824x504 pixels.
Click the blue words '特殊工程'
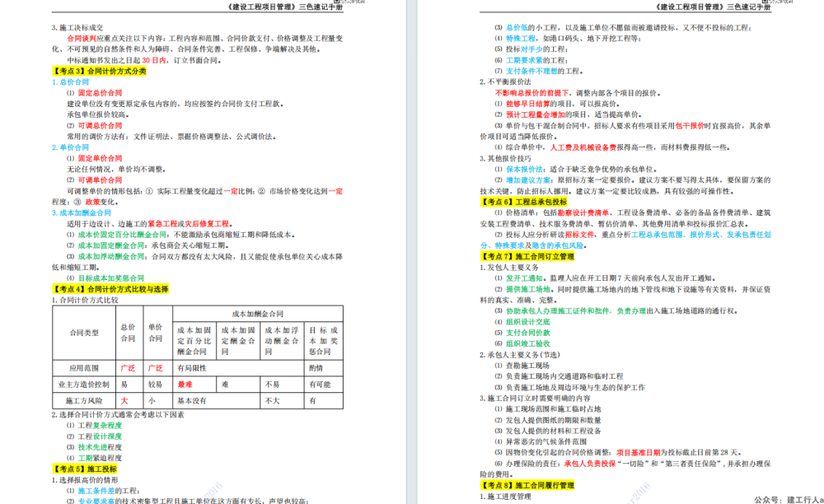(x=521, y=39)
